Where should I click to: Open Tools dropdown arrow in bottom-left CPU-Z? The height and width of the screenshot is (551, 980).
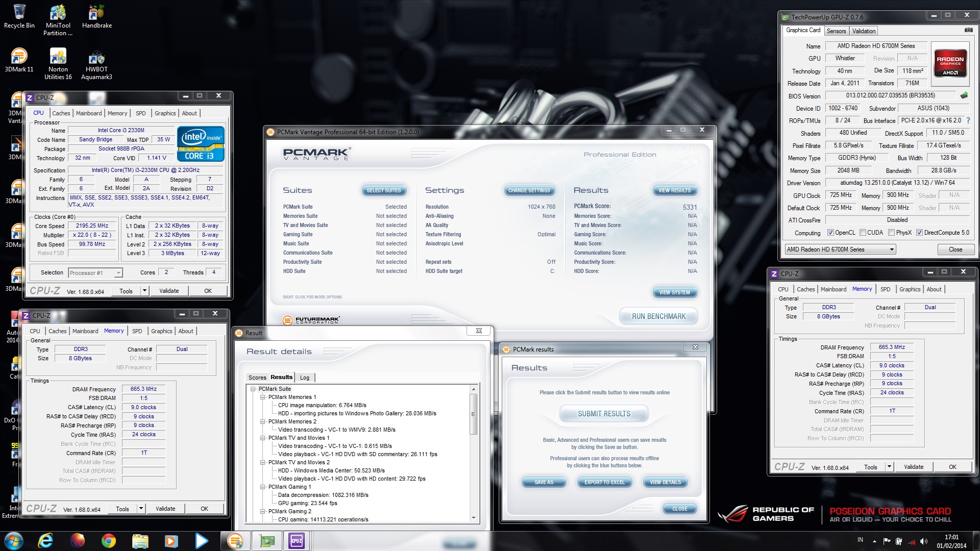tap(141, 509)
